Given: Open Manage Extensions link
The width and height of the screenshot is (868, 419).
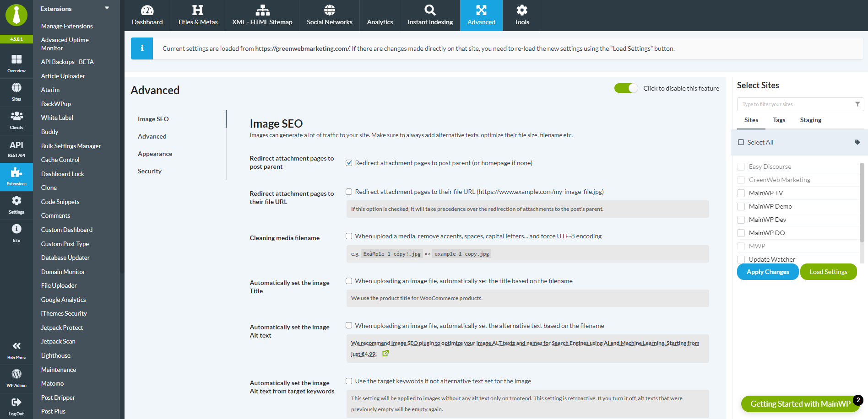Looking at the screenshot, I should [67, 26].
